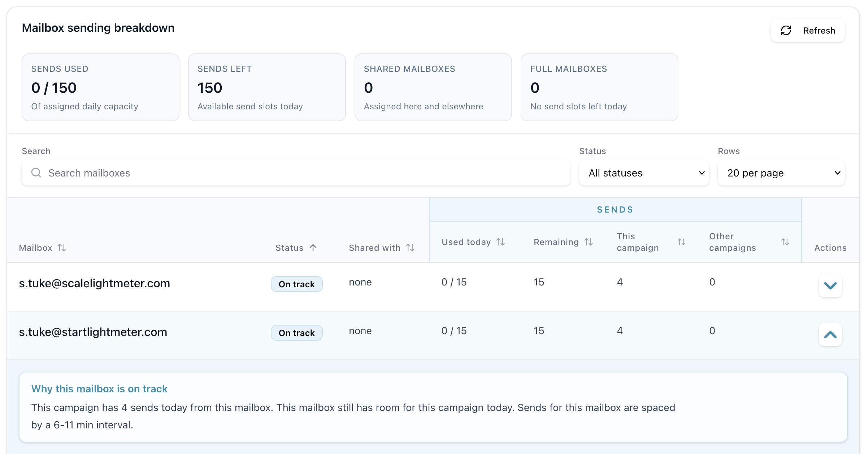Sort by Shared with column arrows
This screenshot has height=454, width=868.
[x=410, y=248]
